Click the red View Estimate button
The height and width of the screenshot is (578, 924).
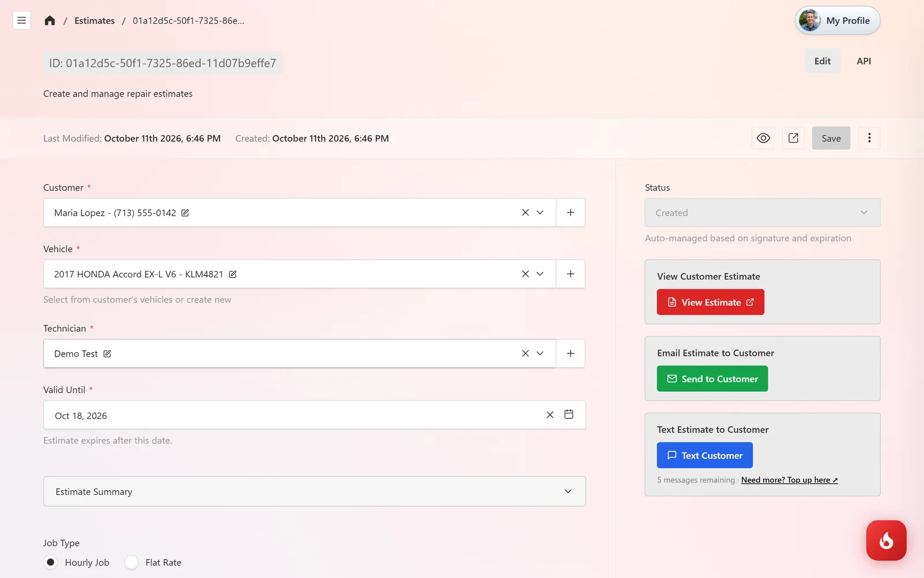click(710, 302)
